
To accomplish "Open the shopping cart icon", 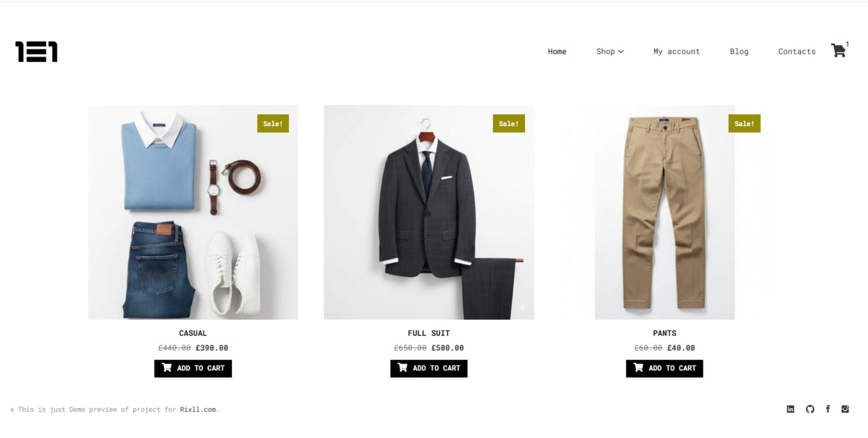I will [x=838, y=50].
